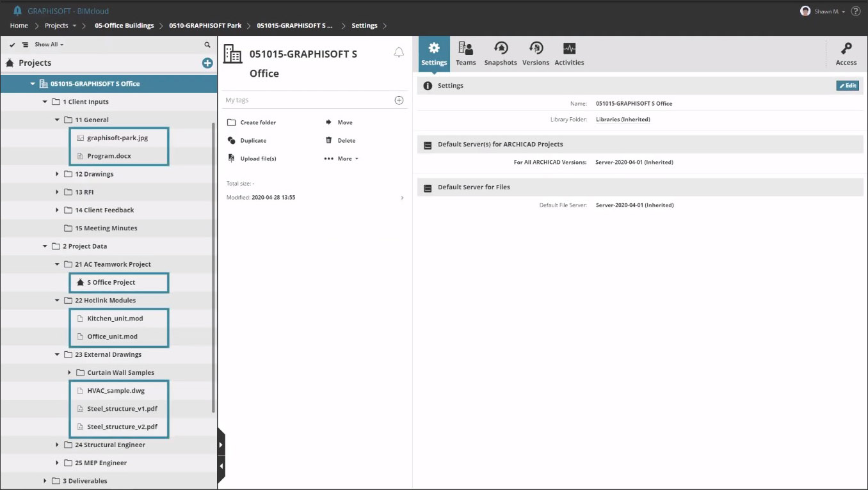Switch to the Settings tab
This screenshot has height=490, width=868.
pos(434,53)
